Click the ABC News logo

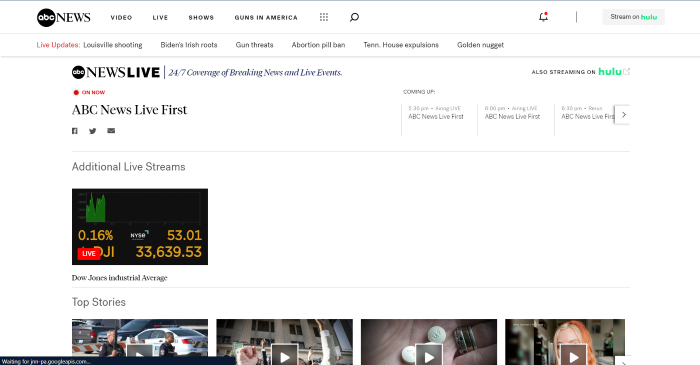(64, 17)
